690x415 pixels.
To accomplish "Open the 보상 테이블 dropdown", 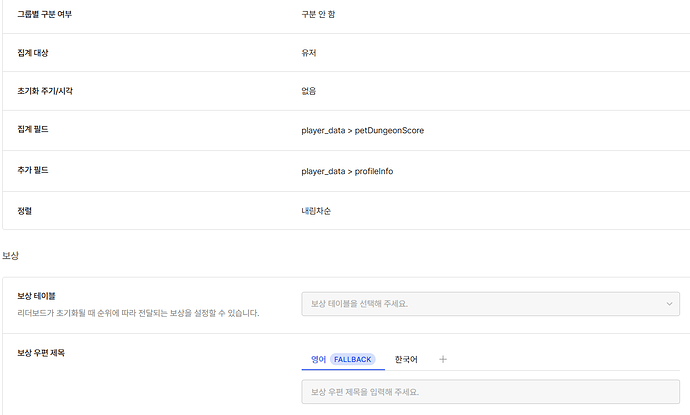I will (x=490, y=304).
